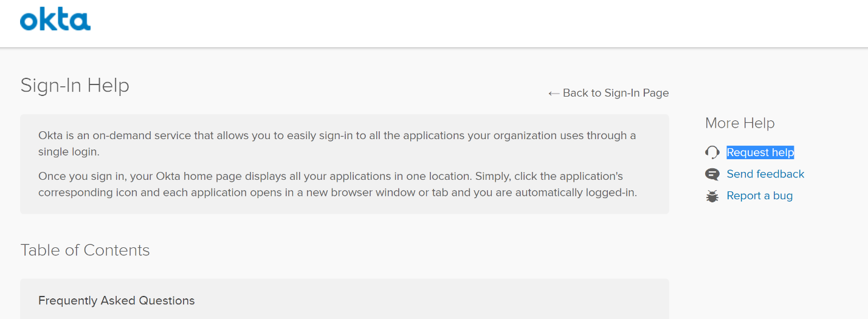868x319 pixels.
Task: Click the More Help heading
Action: pyautogui.click(x=740, y=123)
